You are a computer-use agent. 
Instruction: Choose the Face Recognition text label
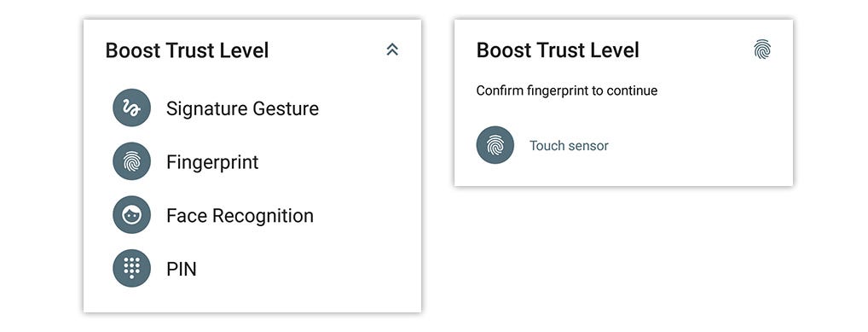(x=240, y=216)
